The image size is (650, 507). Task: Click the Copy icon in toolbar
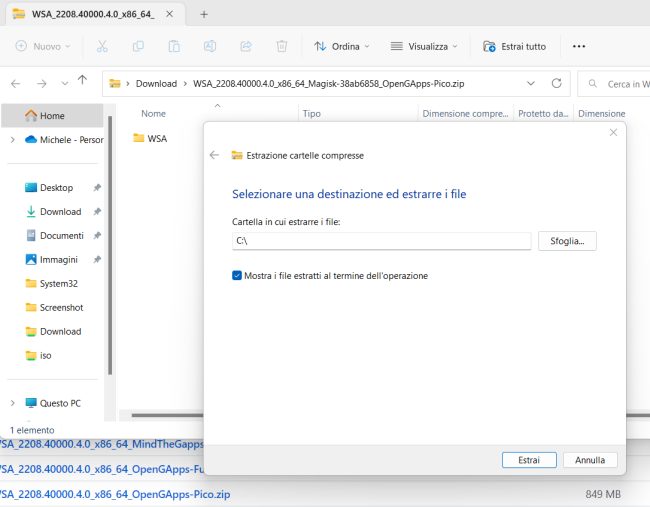138,46
